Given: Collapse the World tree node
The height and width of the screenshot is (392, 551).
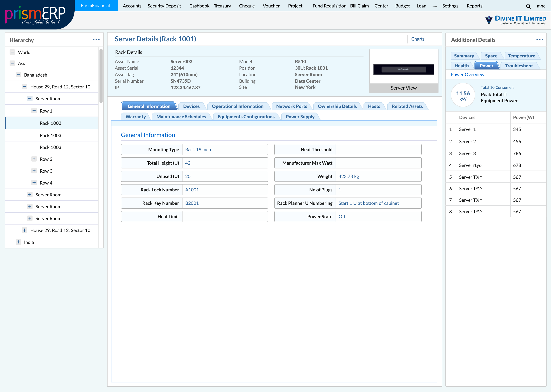Looking at the screenshot, I should pos(12,52).
